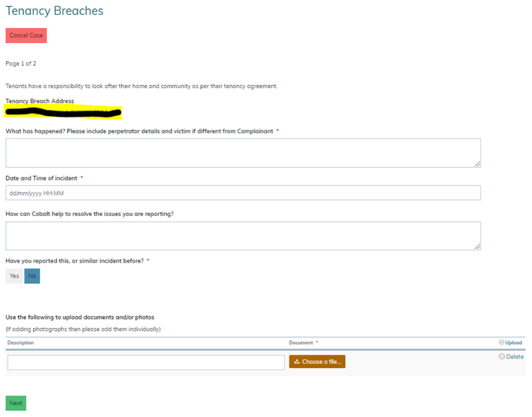Click the Tenancy Breaches page heading

(x=54, y=11)
